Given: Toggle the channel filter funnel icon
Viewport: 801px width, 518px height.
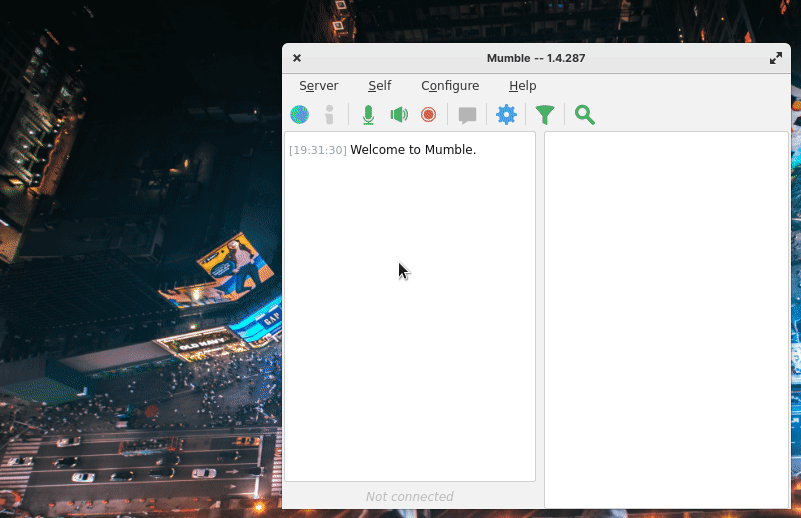Looking at the screenshot, I should [x=545, y=114].
